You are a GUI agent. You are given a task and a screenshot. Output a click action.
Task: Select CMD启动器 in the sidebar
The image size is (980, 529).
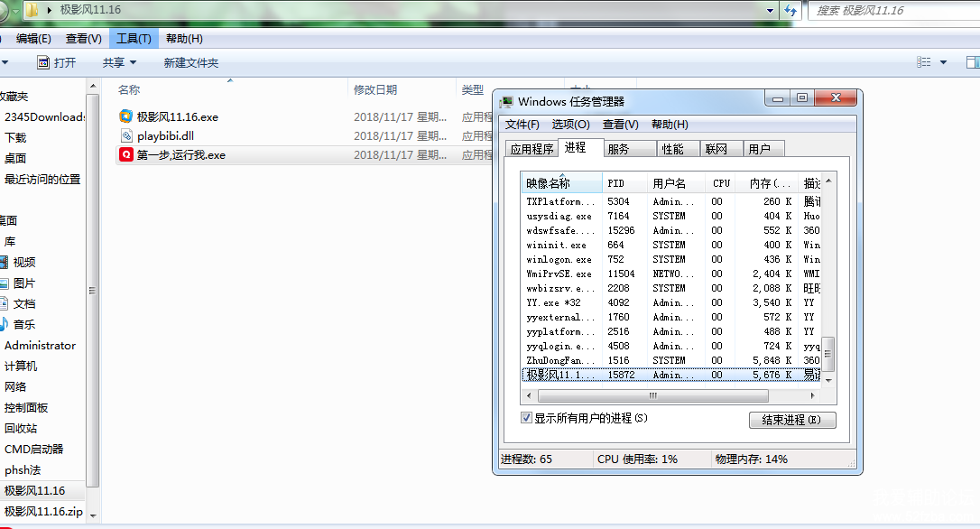[33, 449]
